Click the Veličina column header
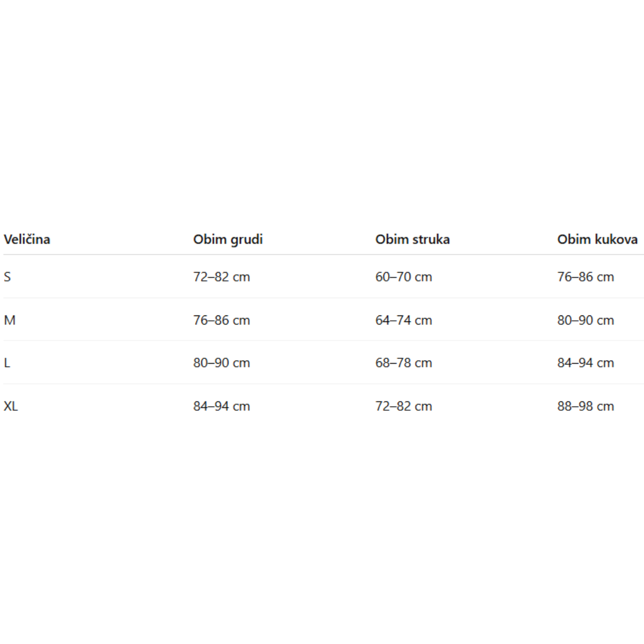The width and height of the screenshot is (644, 644). [27, 239]
